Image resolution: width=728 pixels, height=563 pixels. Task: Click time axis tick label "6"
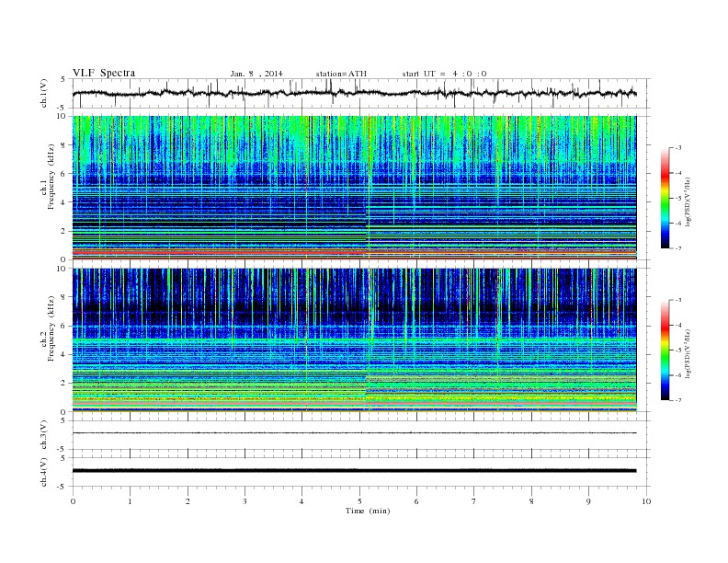pos(416,501)
